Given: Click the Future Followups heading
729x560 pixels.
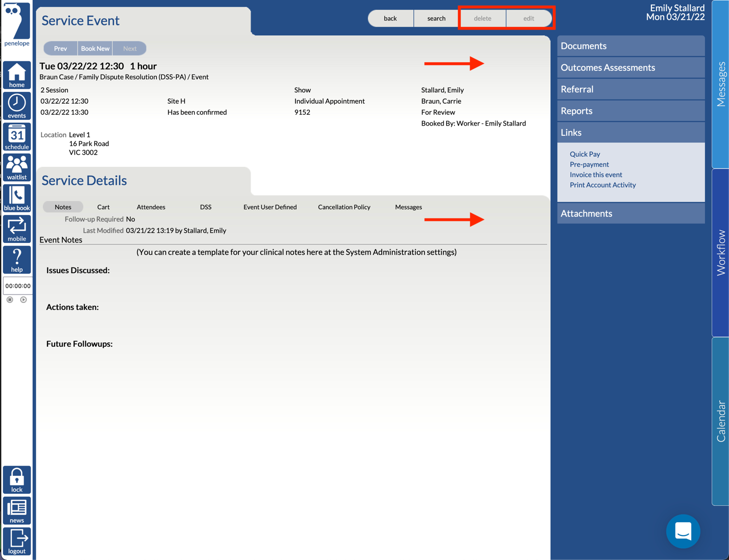Looking at the screenshot, I should (x=80, y=344).
